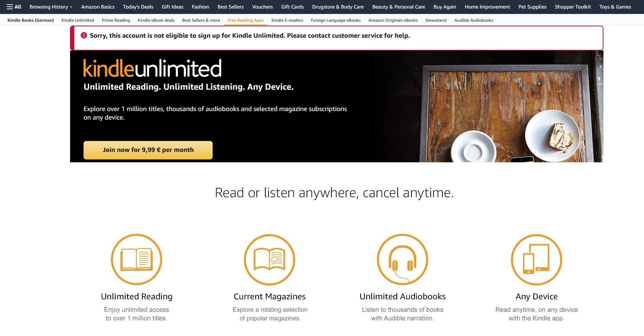Click the Unlimited Audiobooks headphones icon

(x=403, y=259)
